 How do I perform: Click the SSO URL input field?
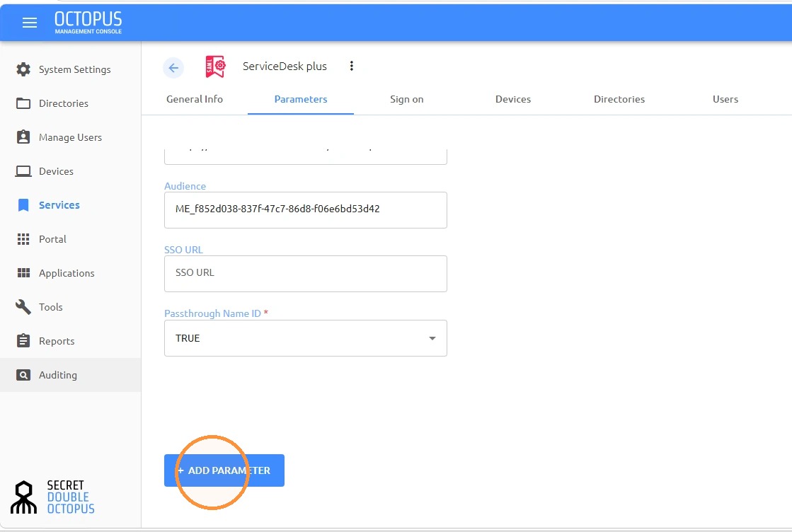(306, 274)
